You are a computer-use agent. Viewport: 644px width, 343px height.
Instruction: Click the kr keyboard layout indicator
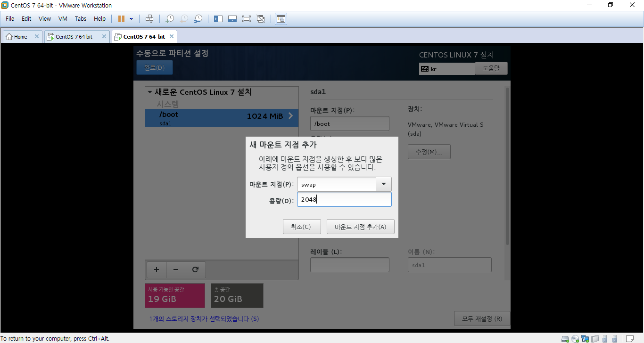coord(447,69)
